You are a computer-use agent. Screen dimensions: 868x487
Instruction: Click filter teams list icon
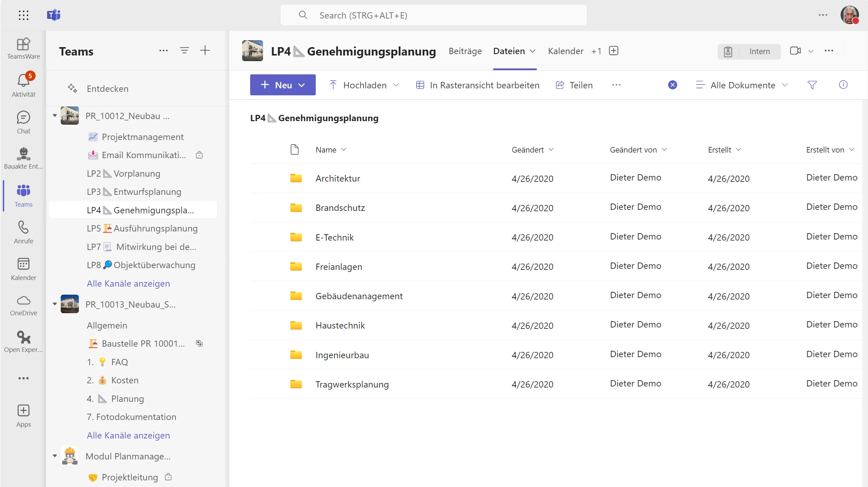click(x=185, y=51)
